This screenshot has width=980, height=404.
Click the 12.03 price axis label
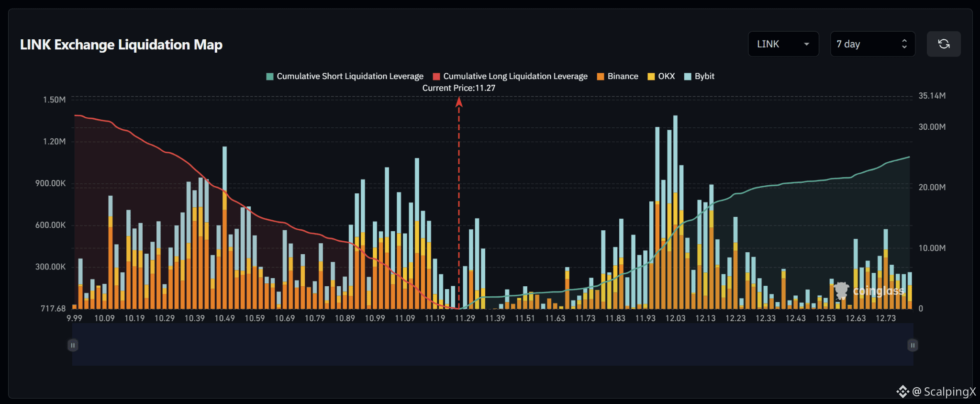pyautogui.click(x=675, y=318)
